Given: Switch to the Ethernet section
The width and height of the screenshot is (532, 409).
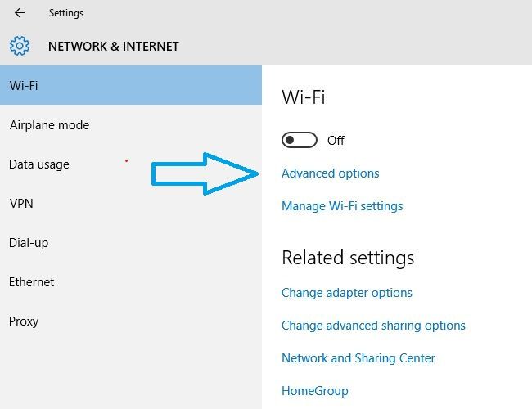Looking at the screenshot, I should point(31,282).
